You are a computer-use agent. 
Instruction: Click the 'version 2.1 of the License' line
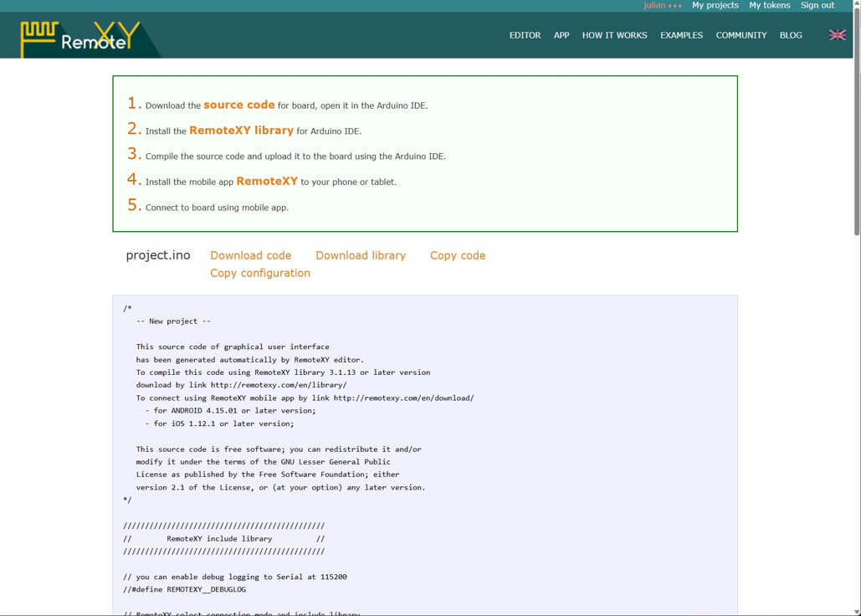[280, 488]
